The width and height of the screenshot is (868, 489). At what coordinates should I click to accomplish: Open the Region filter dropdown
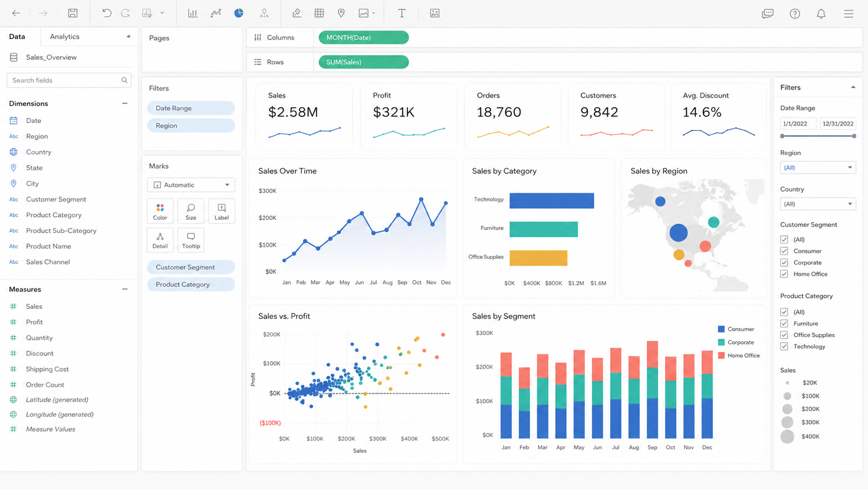pos(818,167)
